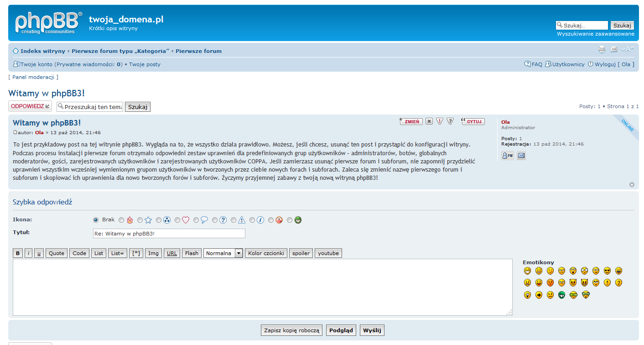
Task: Focus the Tytuł subject input field
Action: point(169,234)
